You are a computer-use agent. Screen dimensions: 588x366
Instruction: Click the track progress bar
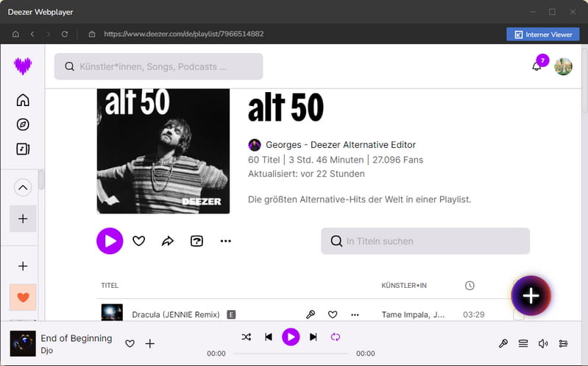(291, 353)
